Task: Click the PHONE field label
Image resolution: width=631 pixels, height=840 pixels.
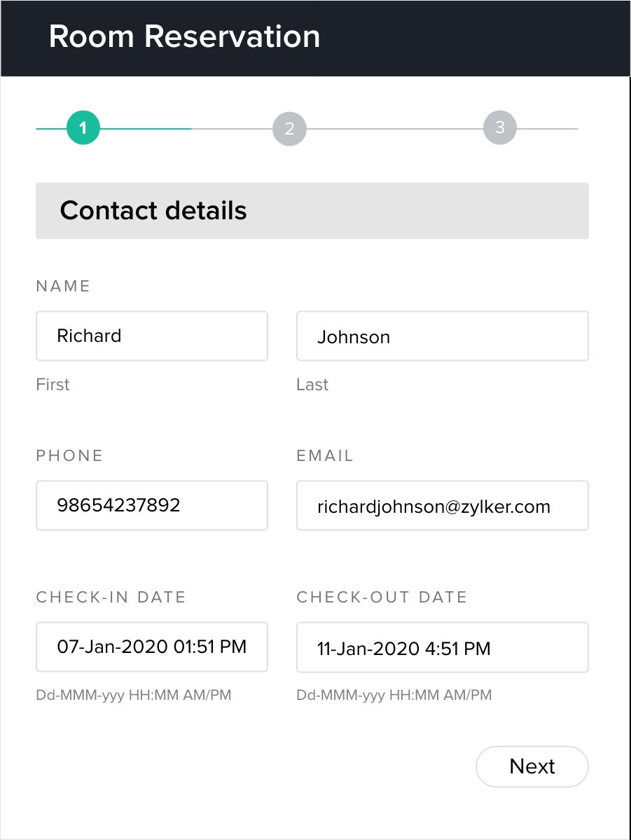Action: [69, 455]
